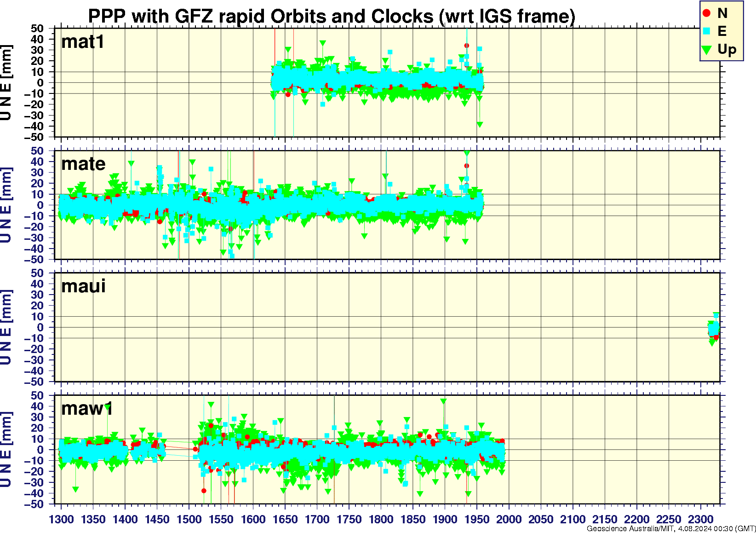
Task: Click the 'U N E [mm]' axis title of mate panel
Action: point(6,205)
